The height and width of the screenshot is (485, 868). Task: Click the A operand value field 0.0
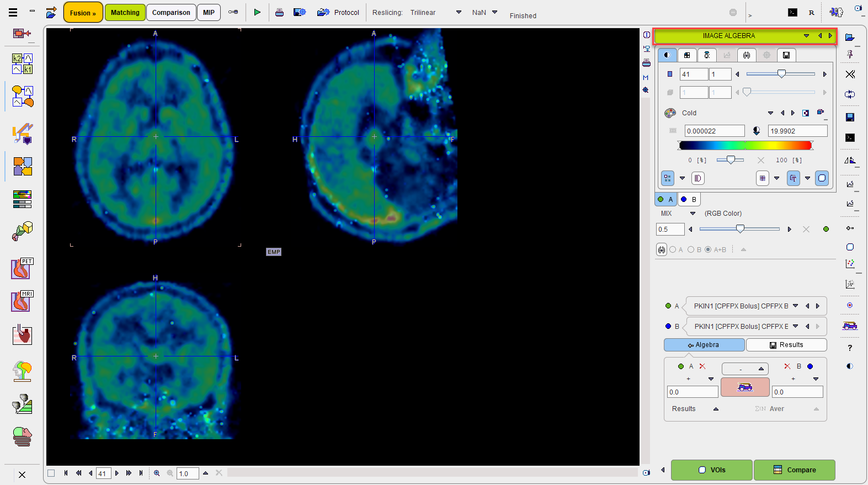[693, 392]
